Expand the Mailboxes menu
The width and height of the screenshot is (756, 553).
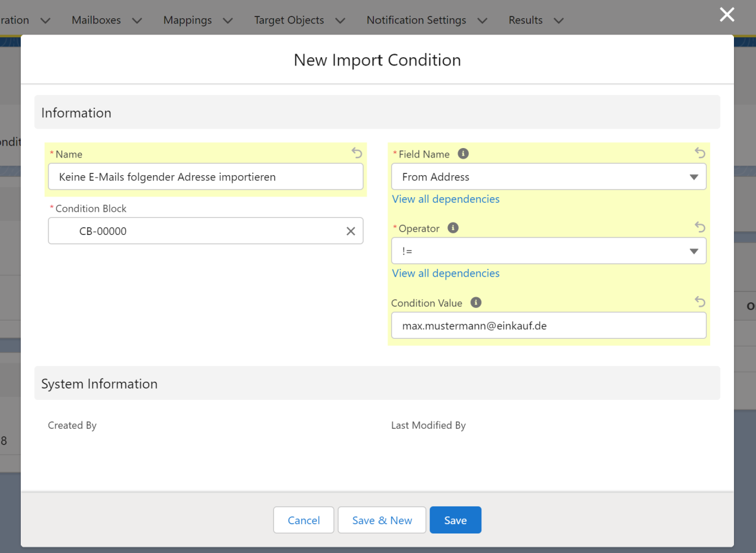tap(137, 21)
